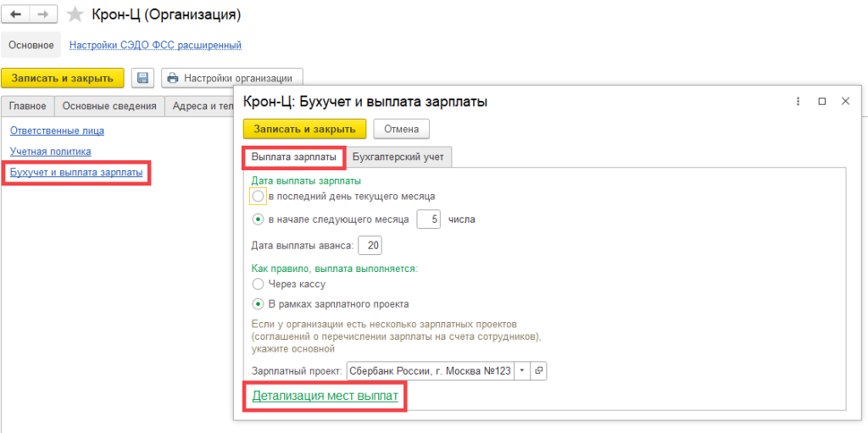Click the floppy disk save icon
This screenshot has width=868, height=433.
pos(143,78)
